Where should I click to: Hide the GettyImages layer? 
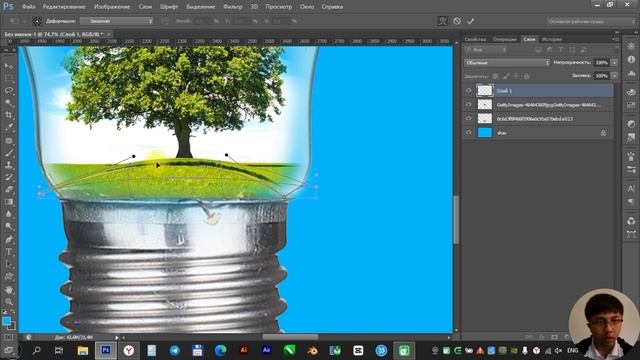468,104
